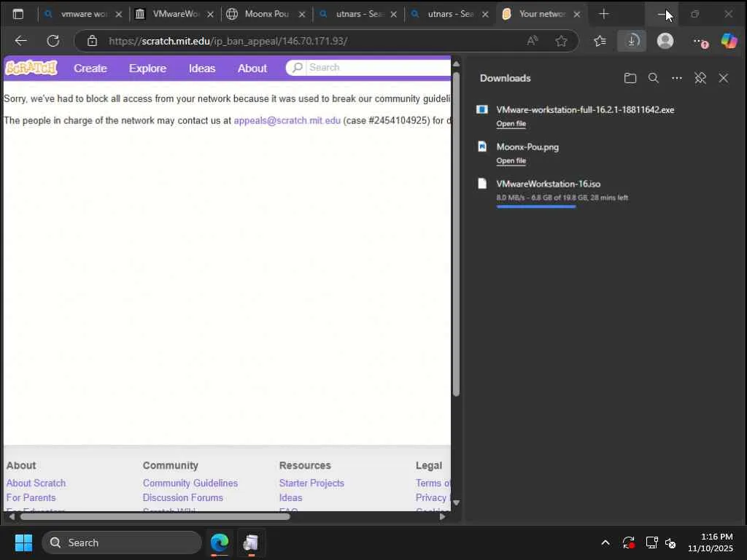Click the Scratch search magnifier icon
This screenshot has width=747, height=560.
[x=298, y=68]
